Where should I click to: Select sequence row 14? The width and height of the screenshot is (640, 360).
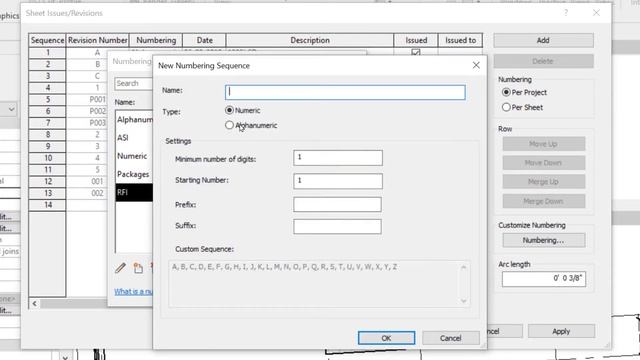pos(48,204)
